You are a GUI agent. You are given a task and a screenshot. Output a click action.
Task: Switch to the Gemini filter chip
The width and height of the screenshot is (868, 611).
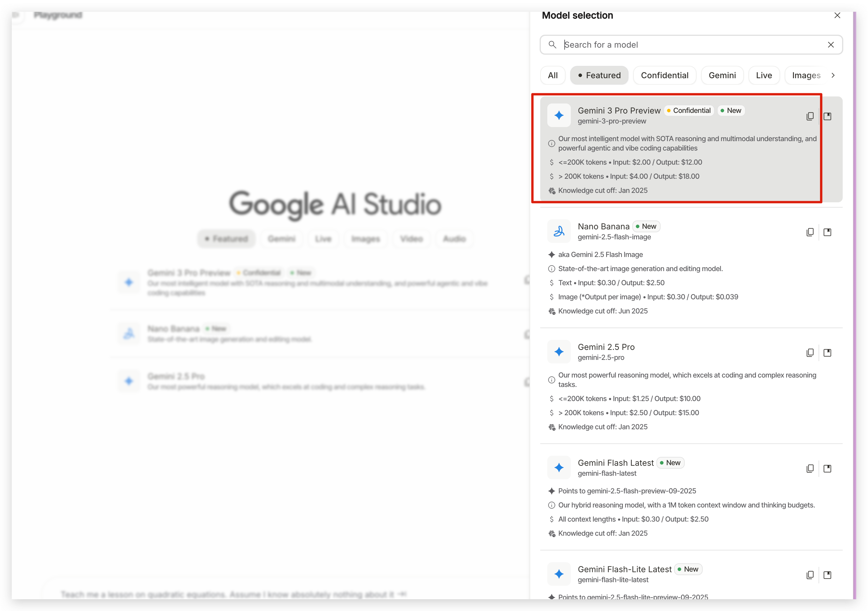pos(722,75)
